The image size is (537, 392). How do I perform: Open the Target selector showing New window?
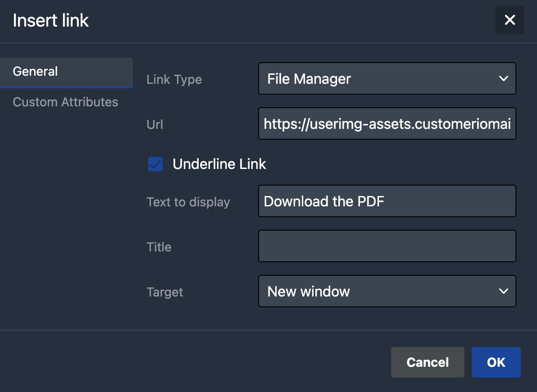click(x=387, y=291)
